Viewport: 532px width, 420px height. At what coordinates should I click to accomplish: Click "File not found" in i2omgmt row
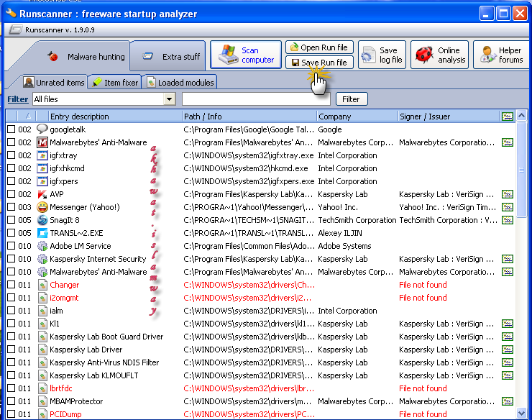point(423,298)
